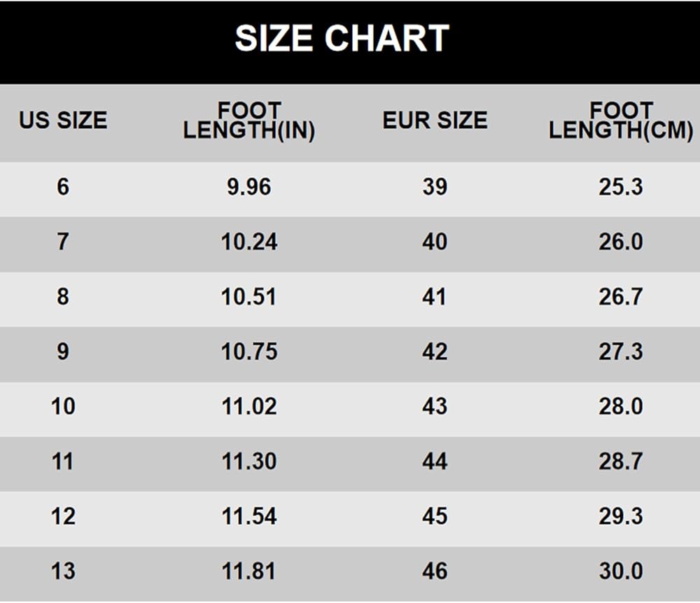Click the FOOT LENGTH(IN) column header
The height and width of the screenshot is (603, 700).
(249, 120)
